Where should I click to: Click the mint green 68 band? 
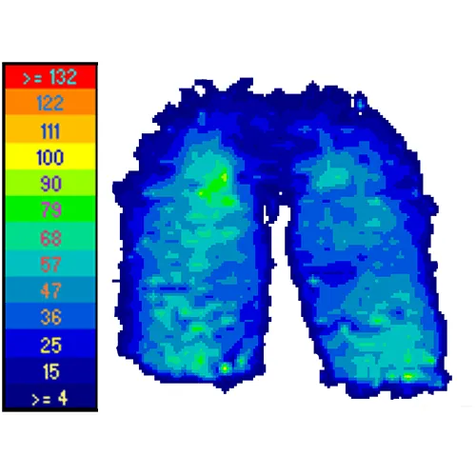pyautogui.click(x=50, y=237)
